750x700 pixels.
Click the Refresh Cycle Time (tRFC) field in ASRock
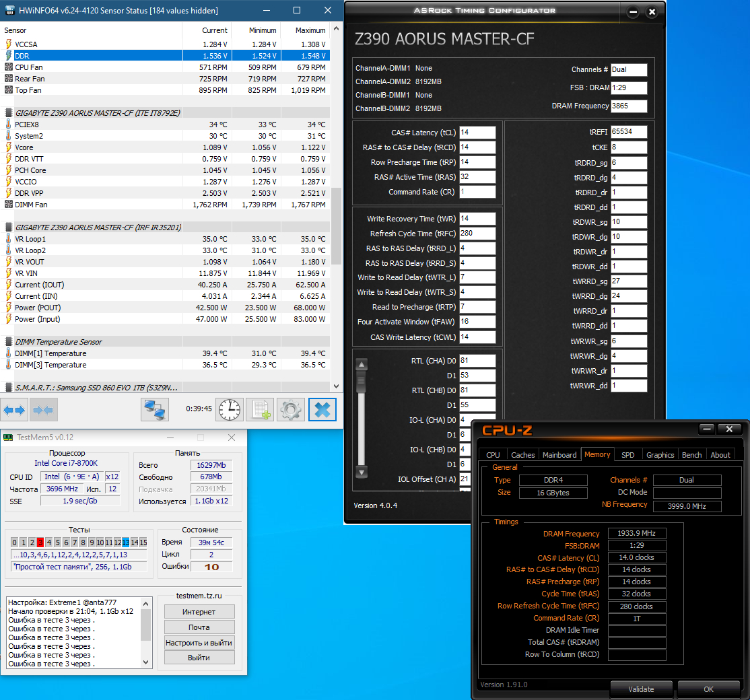pyautogui.click(x=477, y=234)
